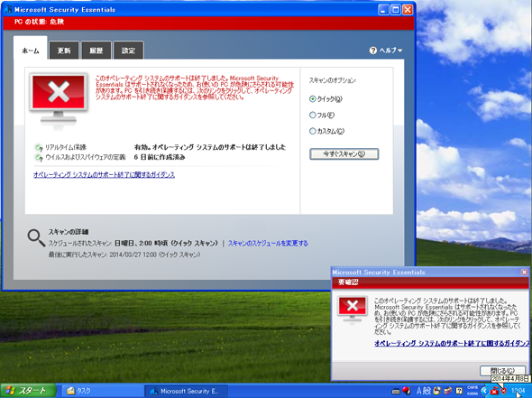Minimize the Security Essentials window
The width and height of the screenshot is (532, 398).
[383, 10]
